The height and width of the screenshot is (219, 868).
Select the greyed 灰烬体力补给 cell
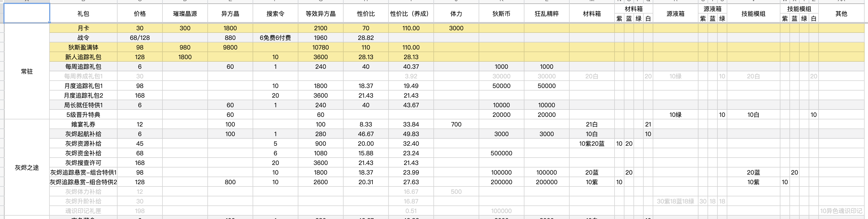point(83,192)
